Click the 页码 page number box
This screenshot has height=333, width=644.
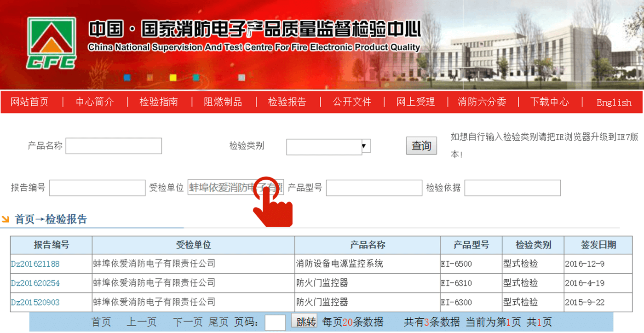pyautogui.click(x=275, y=322)
